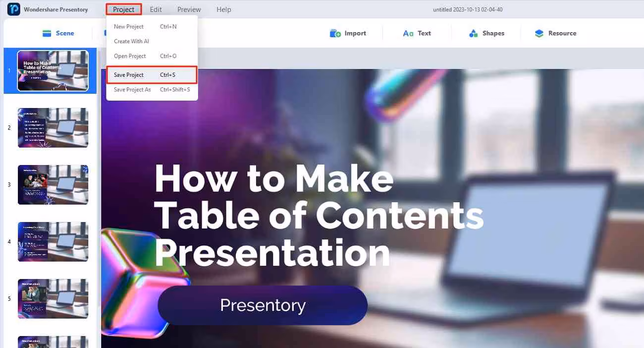
Task: Click the Text tool icon
Action: [x=408, y=33]
